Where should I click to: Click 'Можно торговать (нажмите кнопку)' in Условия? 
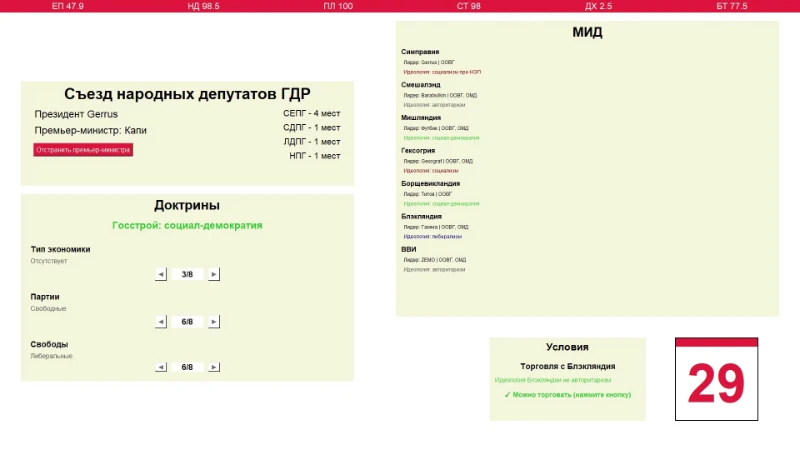pyautogui.click(x=568, y=394)
